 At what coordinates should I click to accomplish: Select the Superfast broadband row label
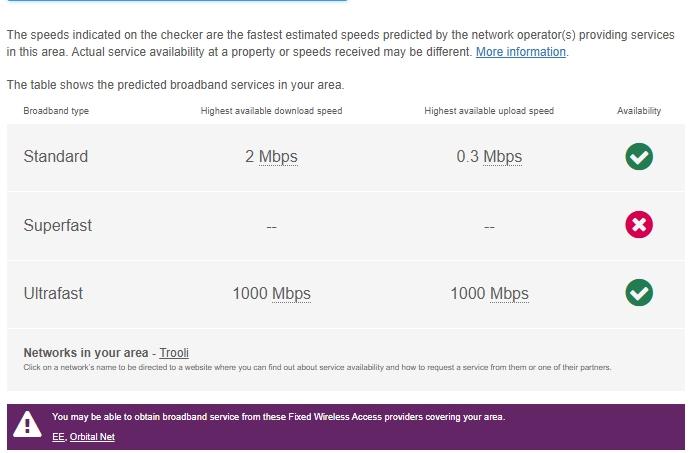pos(58,225)
